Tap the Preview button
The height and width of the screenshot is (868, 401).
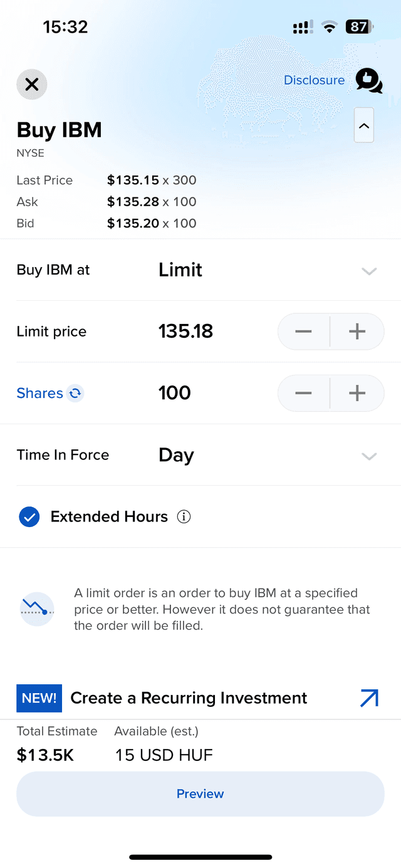pos(200,793)
